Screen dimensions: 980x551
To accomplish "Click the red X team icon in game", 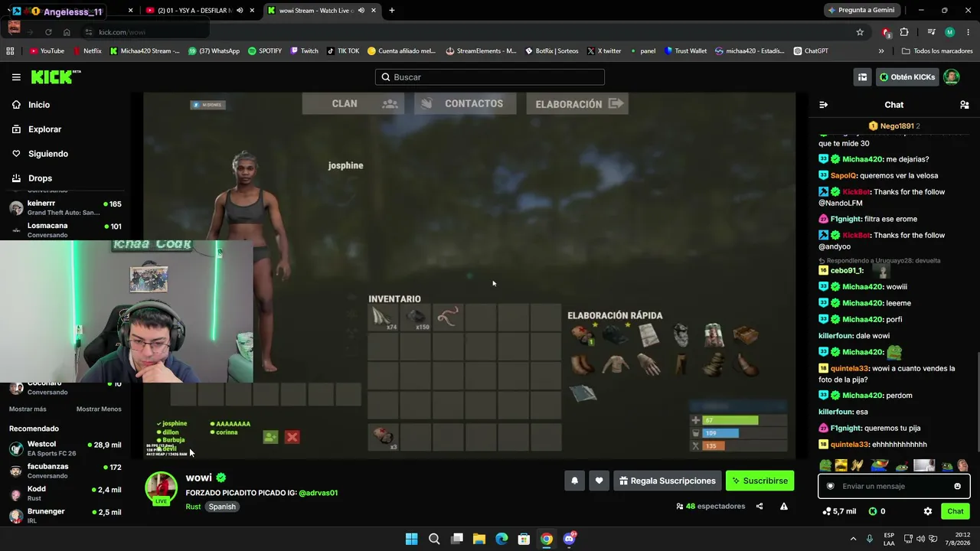I will [x=292, y=437].
